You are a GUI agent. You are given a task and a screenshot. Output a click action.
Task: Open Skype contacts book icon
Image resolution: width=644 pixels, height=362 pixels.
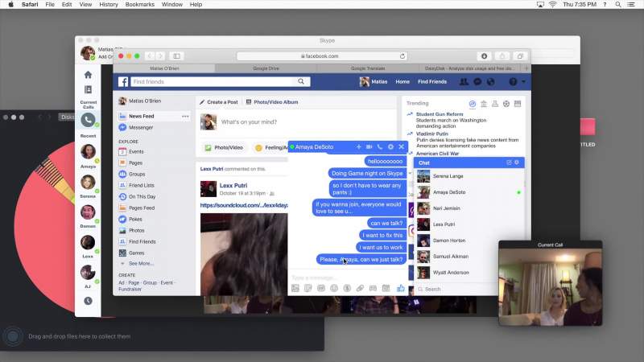click(x=88, y=89)
